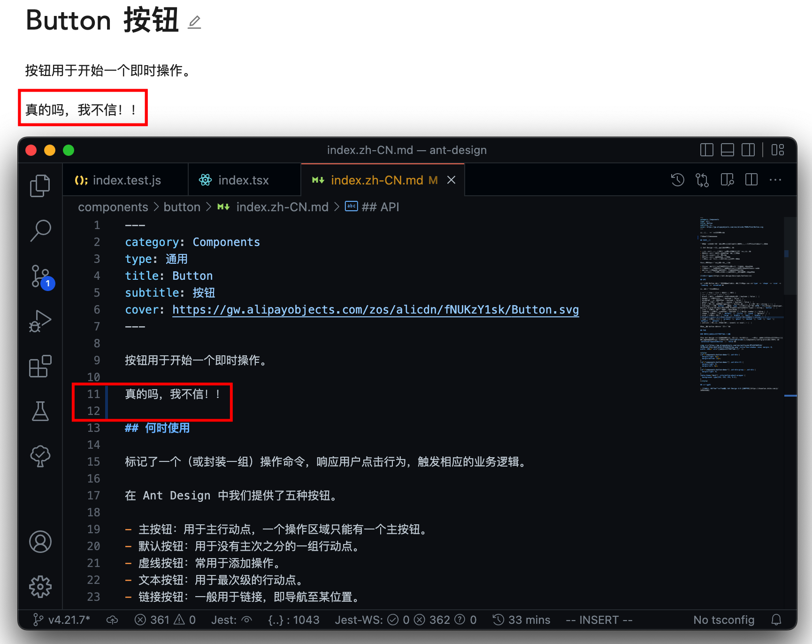Toggle the secondary side bar layout button

point(748,150)
